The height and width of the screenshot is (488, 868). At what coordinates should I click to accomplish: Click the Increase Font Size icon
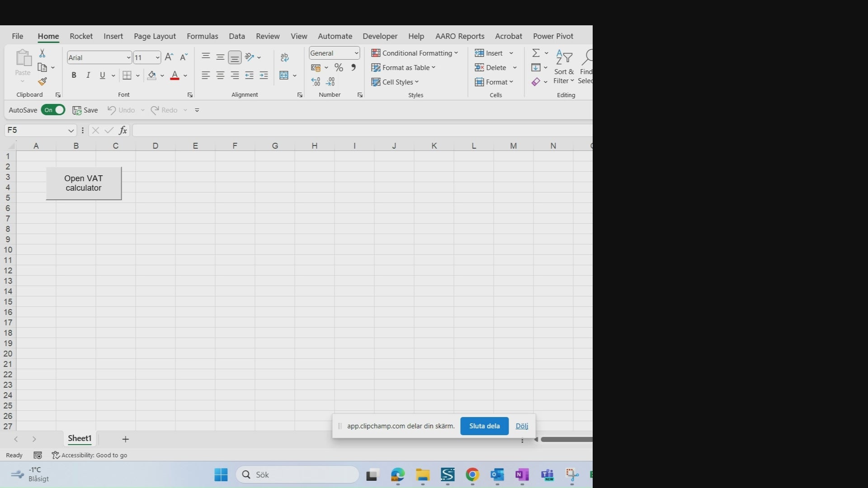coord(169,57)
